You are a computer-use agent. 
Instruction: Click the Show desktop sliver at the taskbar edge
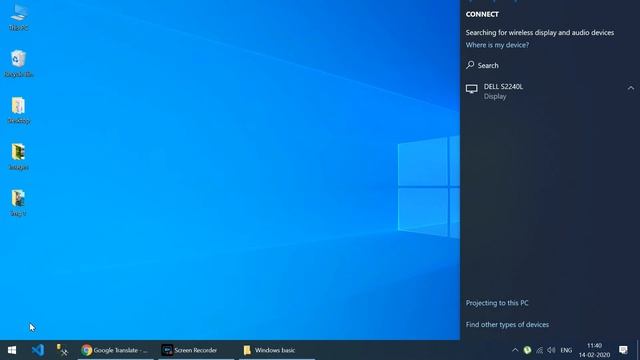pyautogui.click(x=638, y=350)
